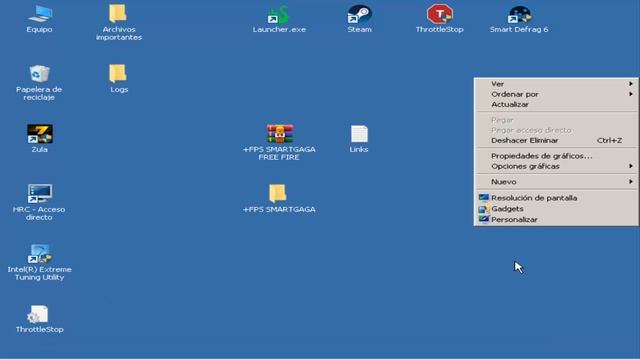Click the Ordenar por submenu arrow
Viewport: 640px width, 360px height.
(631, 94)
